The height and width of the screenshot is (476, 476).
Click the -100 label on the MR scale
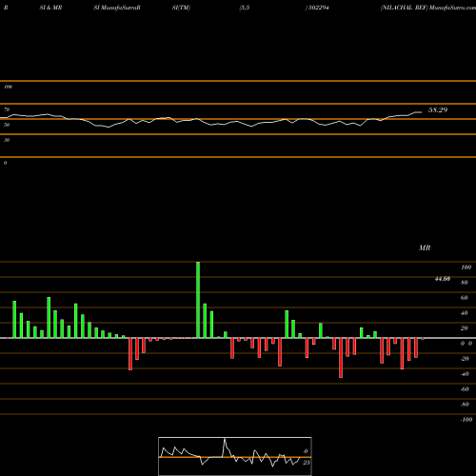coord(466,420)
